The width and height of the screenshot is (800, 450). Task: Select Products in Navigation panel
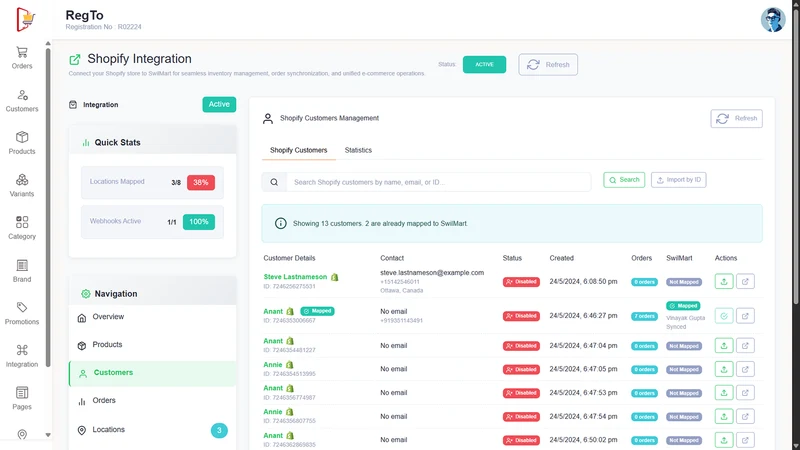coord(152,345)
